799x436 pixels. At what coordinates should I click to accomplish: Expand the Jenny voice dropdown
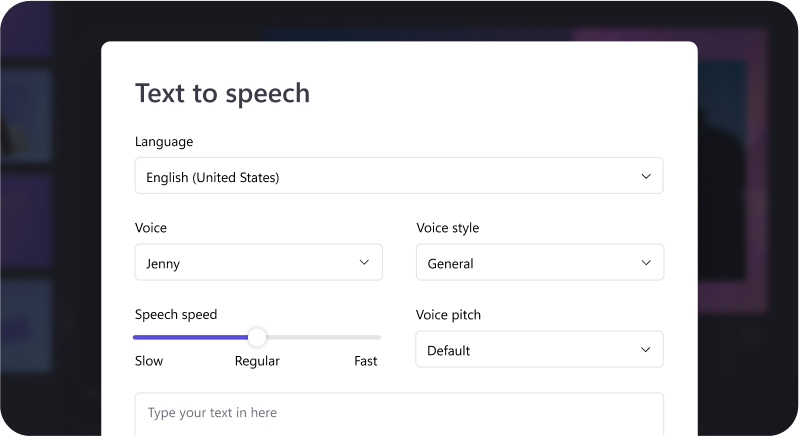point(258,263)
